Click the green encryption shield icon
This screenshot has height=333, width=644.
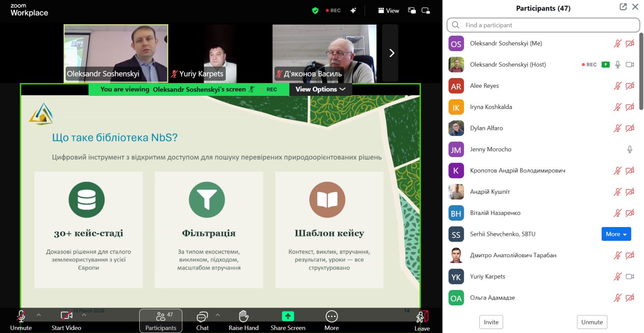[x=315, y=10]
